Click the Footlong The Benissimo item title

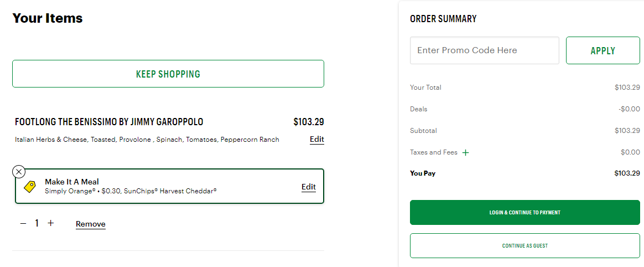pos(109,122)
